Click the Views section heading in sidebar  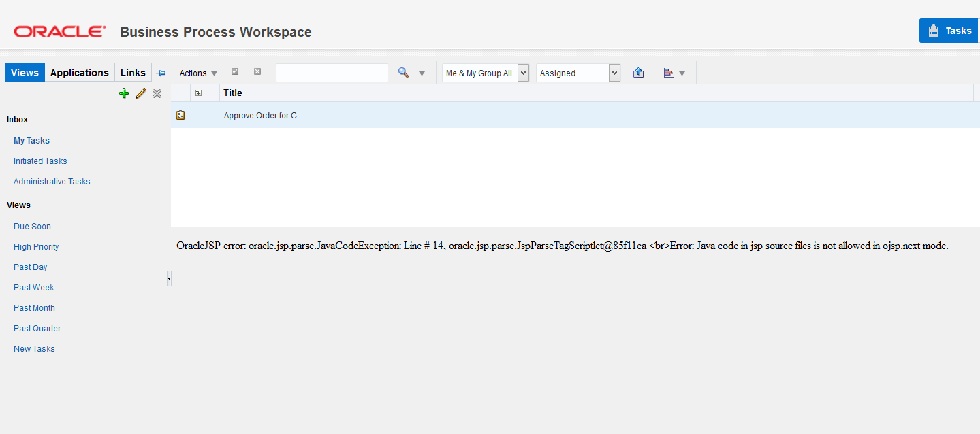[18, 205]
